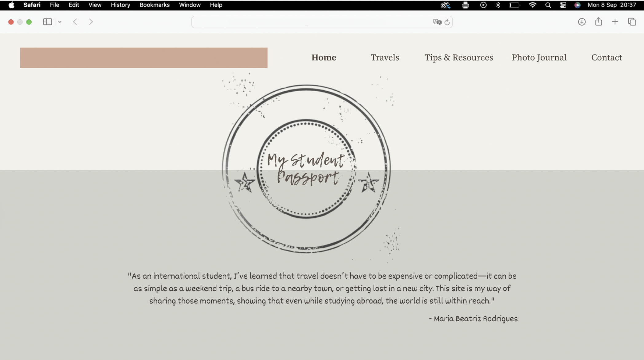The width and height of the screenshot is (644, 360).
Task: Go back to previous page
Action: point(75,22)
